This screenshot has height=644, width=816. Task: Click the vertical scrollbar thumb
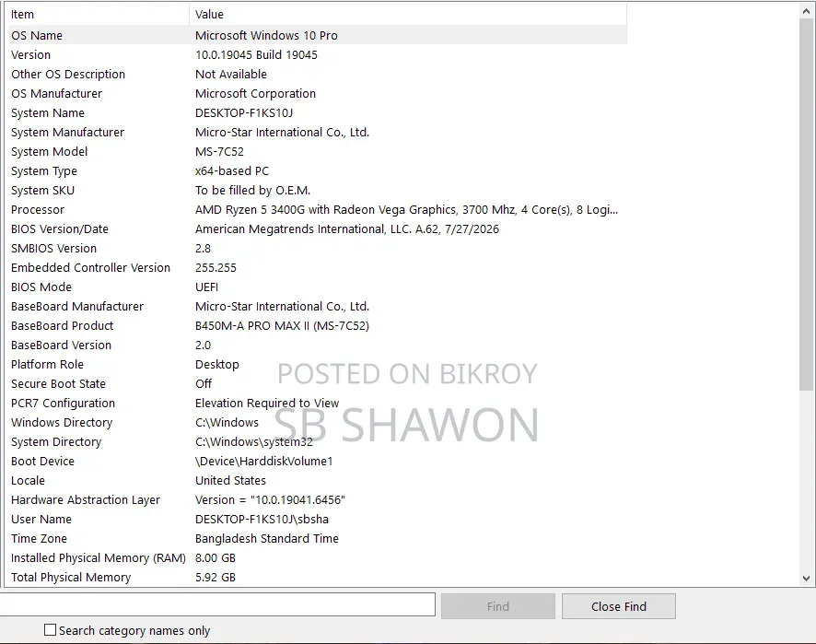[x=807, y=204]
